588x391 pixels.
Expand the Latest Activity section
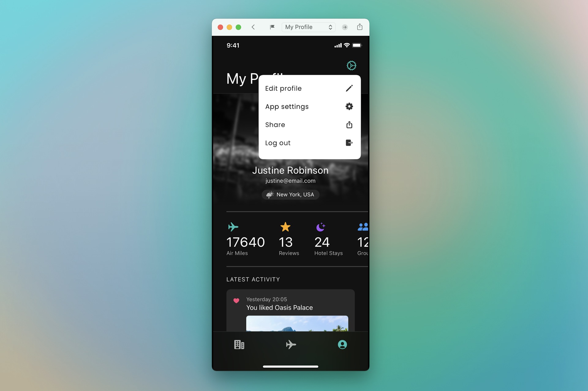point(253,279)
